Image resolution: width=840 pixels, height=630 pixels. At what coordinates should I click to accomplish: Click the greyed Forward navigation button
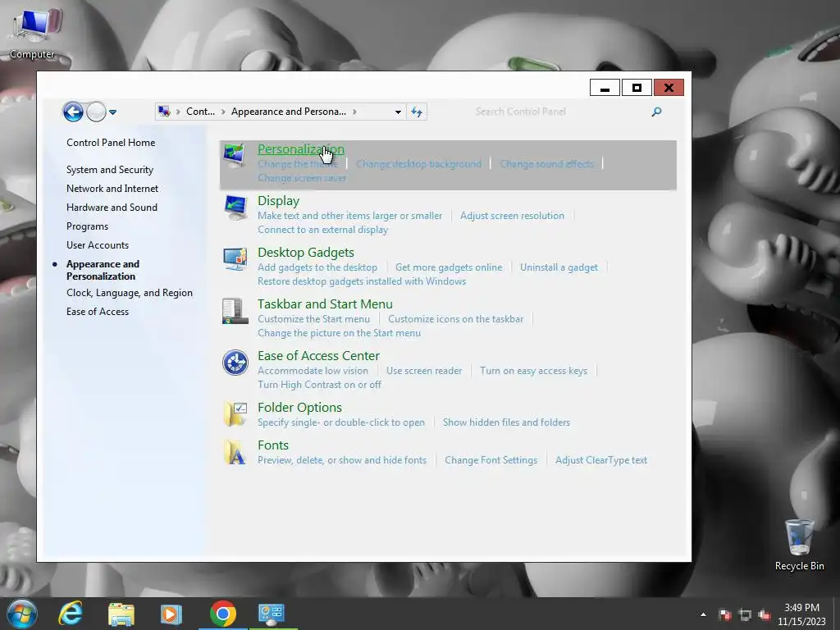click(x=96, y=112)
